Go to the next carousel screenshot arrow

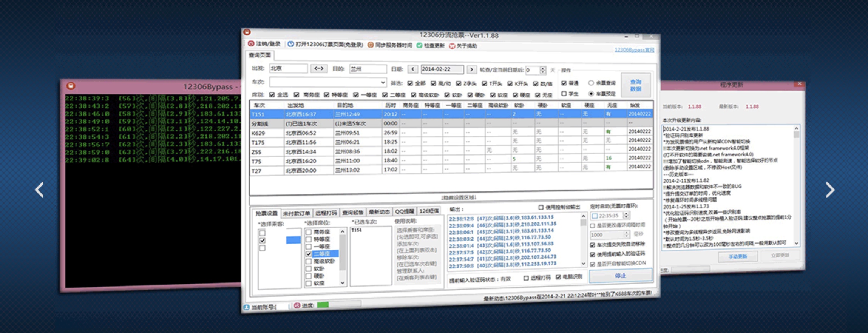coord(830,190)
